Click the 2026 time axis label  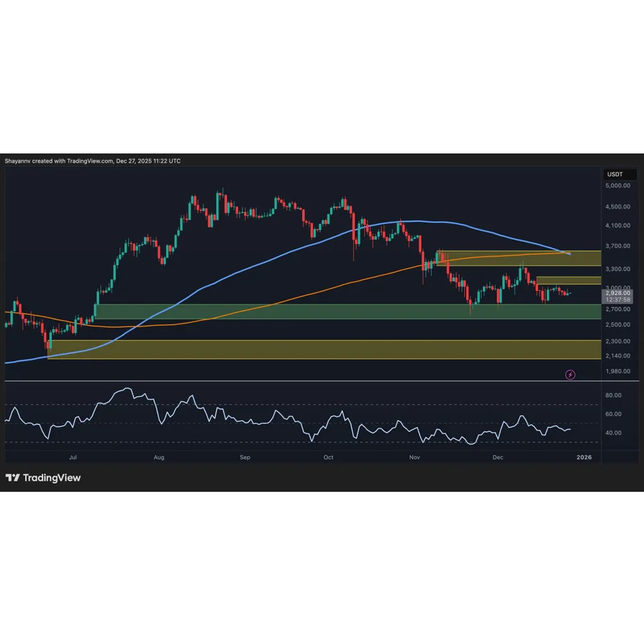click(584, 457)
